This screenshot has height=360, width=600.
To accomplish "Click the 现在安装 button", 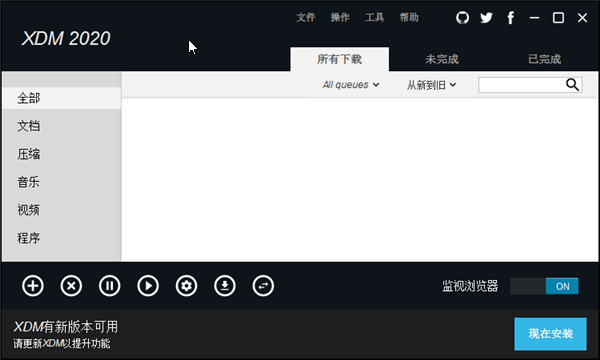I will [550, 334].
